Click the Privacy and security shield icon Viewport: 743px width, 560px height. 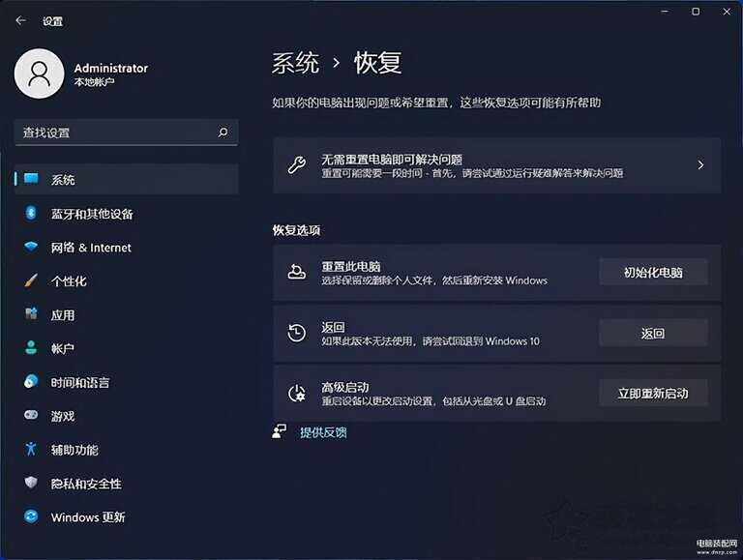pyautogui.click(x=31, y=484)
